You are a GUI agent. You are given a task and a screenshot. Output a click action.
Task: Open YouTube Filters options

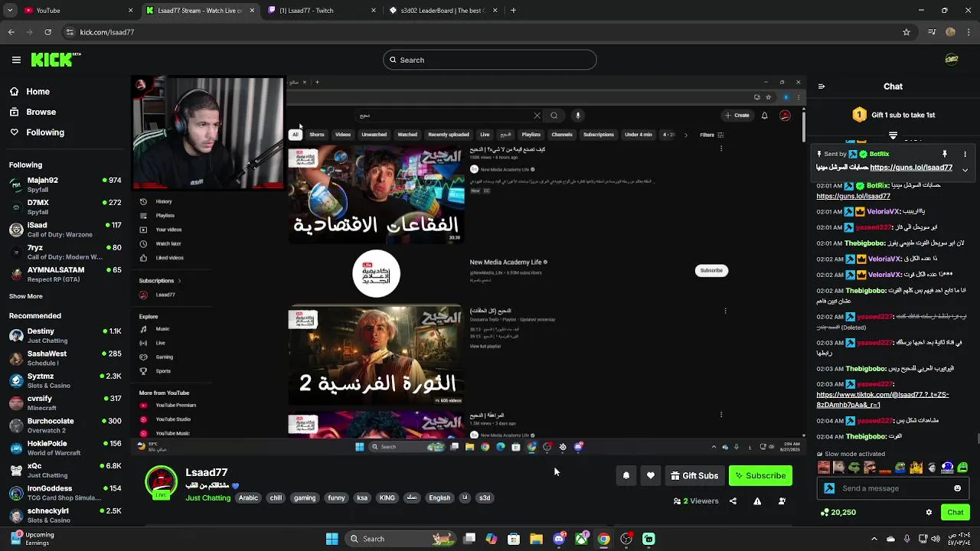(x=711, y=135)
